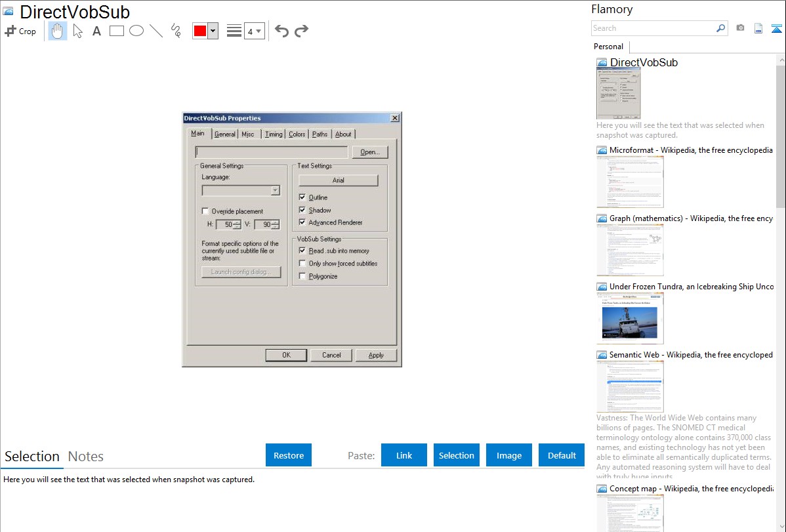786x532 pixels.
Task: Click Cancel in DirectVobSub Properties
Action: (x=331, y=355)
